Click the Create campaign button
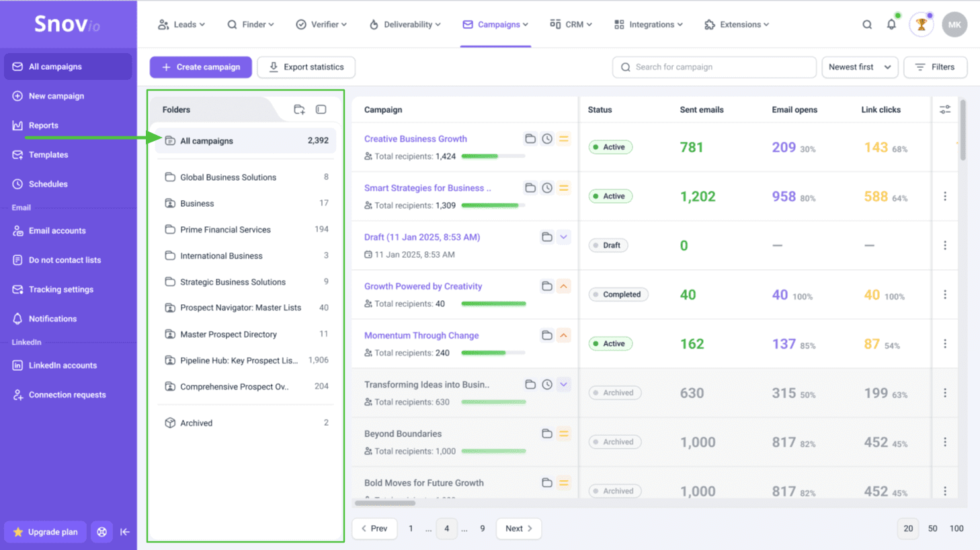980x550 pixels. point(200,67)
